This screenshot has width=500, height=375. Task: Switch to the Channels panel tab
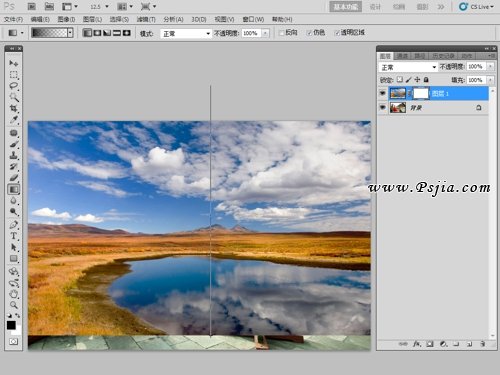[402, 56]
